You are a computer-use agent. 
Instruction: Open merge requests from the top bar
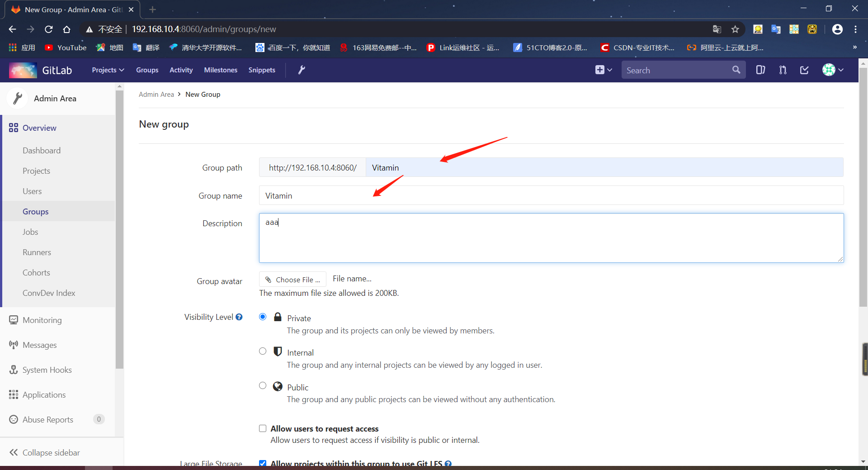coord(783,70)
